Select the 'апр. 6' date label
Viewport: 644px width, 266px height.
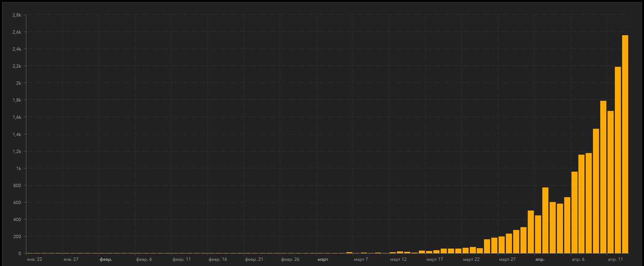point(578,260)
